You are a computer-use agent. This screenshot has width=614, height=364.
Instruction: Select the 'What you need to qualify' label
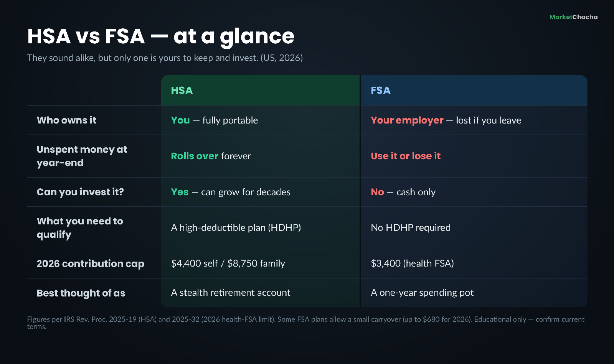[x=80, y=228]
